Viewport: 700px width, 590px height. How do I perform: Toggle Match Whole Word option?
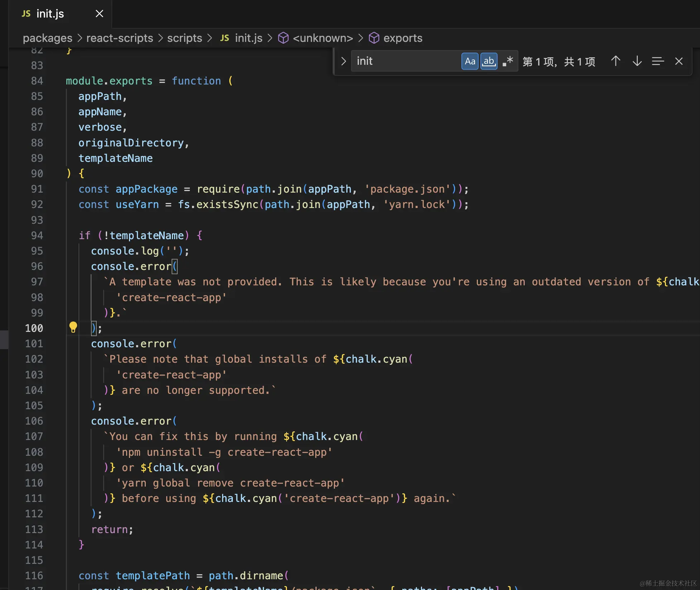pyautogui.click(x=489, y=61)
